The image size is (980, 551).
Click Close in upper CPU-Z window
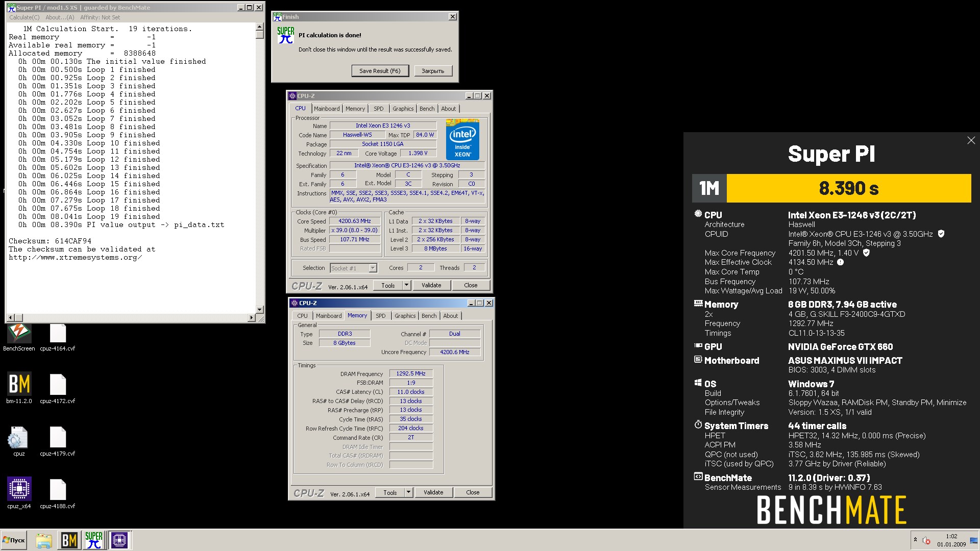tap(471, 286)
